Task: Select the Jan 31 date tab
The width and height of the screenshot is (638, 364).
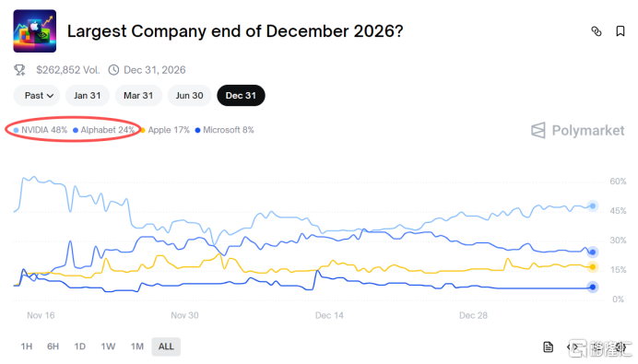Action: pos(87,96)
